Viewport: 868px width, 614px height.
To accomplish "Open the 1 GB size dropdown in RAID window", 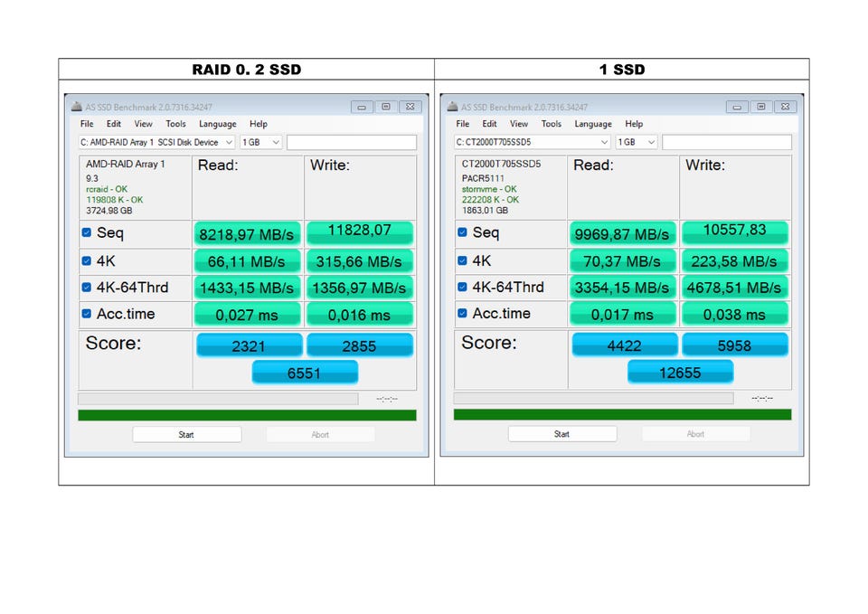I will tap(261, 142).
